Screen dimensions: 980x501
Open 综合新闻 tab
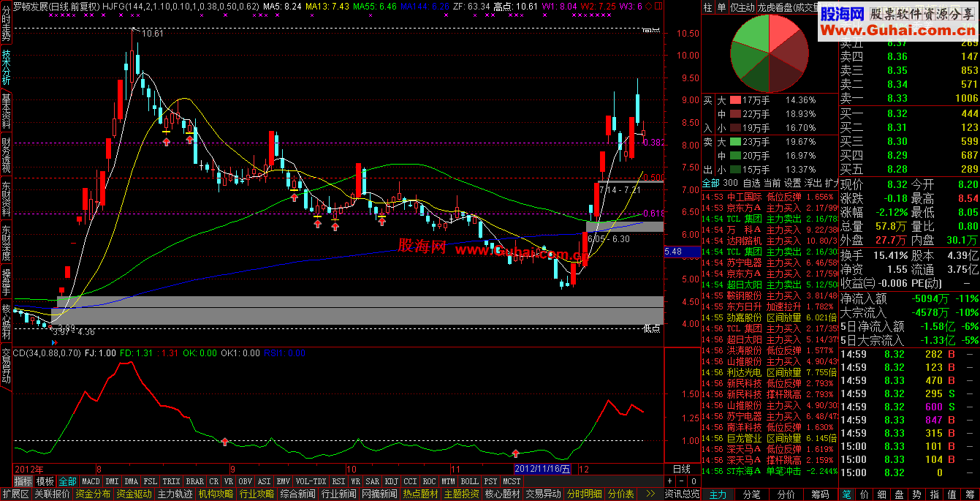(x=297, y=494)
